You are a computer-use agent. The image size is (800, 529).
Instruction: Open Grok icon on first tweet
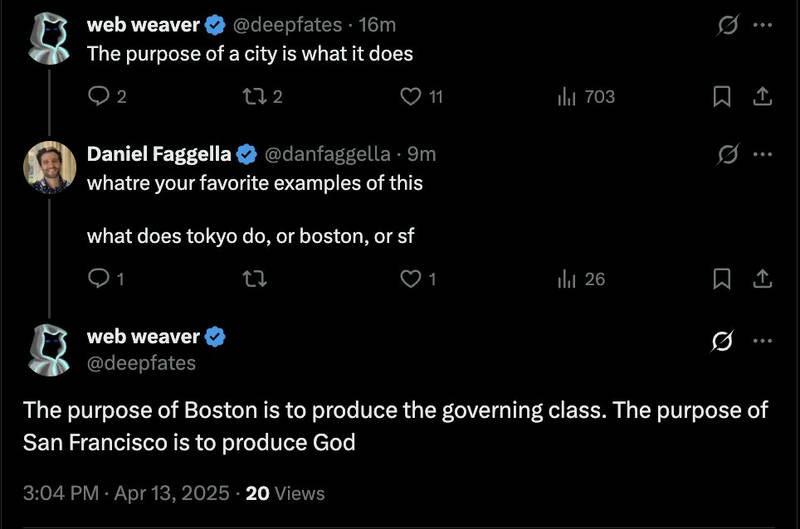coord(727,24)
